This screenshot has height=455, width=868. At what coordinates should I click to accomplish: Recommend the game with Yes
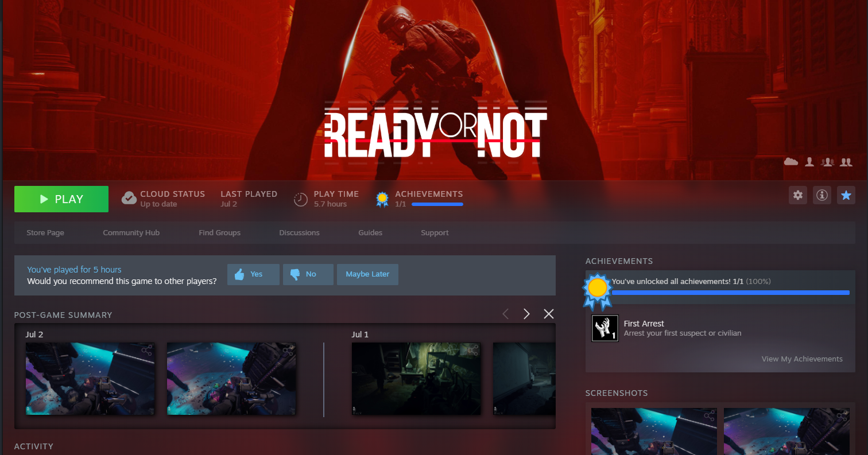253,274
